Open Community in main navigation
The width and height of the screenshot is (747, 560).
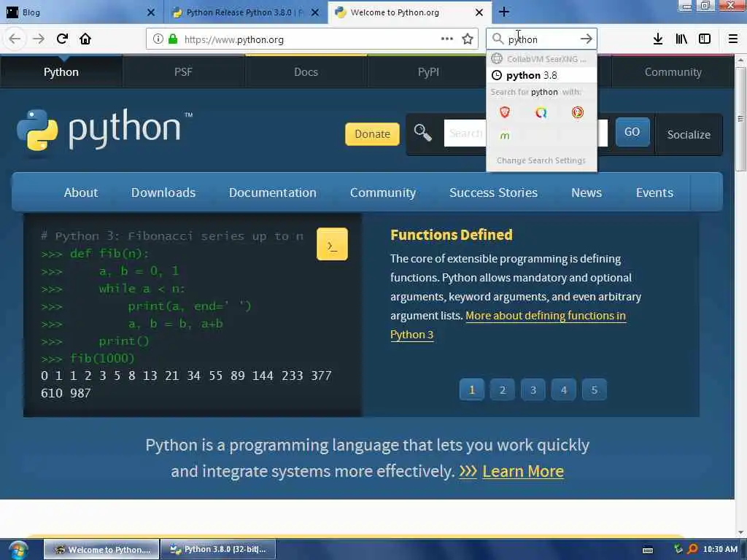click(383, 192)
